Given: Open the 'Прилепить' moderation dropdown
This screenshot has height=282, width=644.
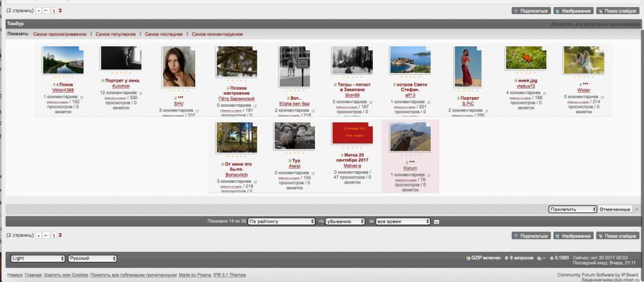Looking at the screenshot, I should 573,209.
